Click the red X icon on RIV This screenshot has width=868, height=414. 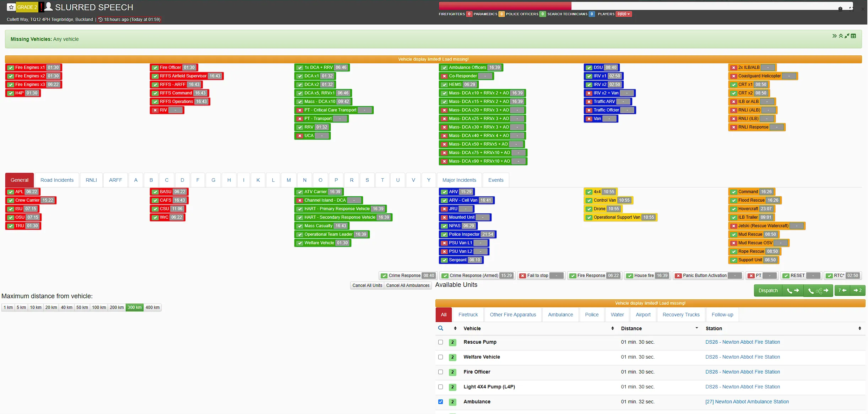(155, 110)
